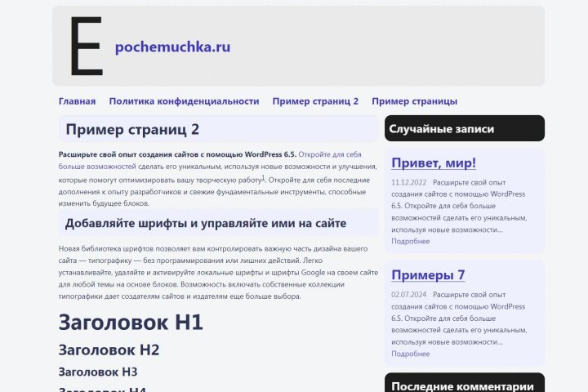
Task: Click Подробнее under Привет, мир! excerpt
Action: [x=411, y=241]
